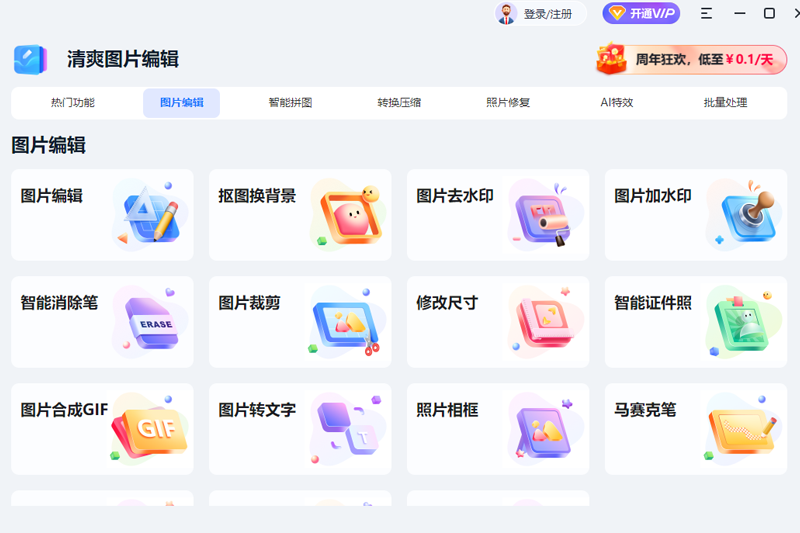Switch to the 热门功能 tab
The height and width of the screenshot is (533, 800).
[x=73, y=103]
